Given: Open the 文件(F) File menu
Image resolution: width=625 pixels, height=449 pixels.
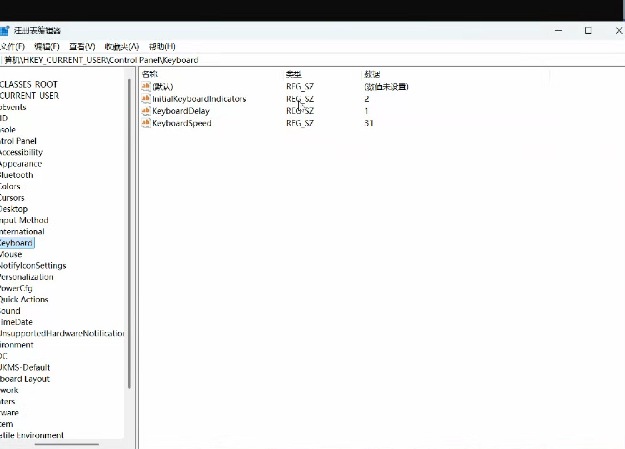Looking at the screenshot, I should point(12,47).
